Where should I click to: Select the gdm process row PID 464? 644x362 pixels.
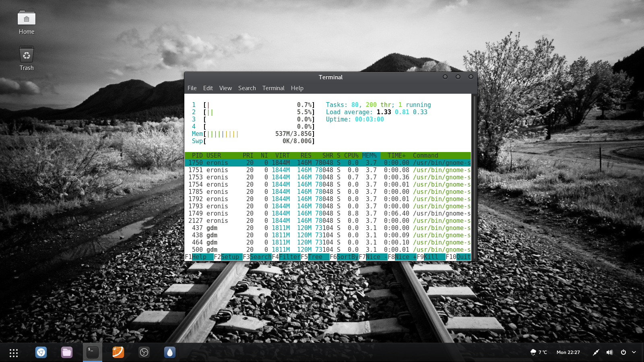tap(328, 243)
